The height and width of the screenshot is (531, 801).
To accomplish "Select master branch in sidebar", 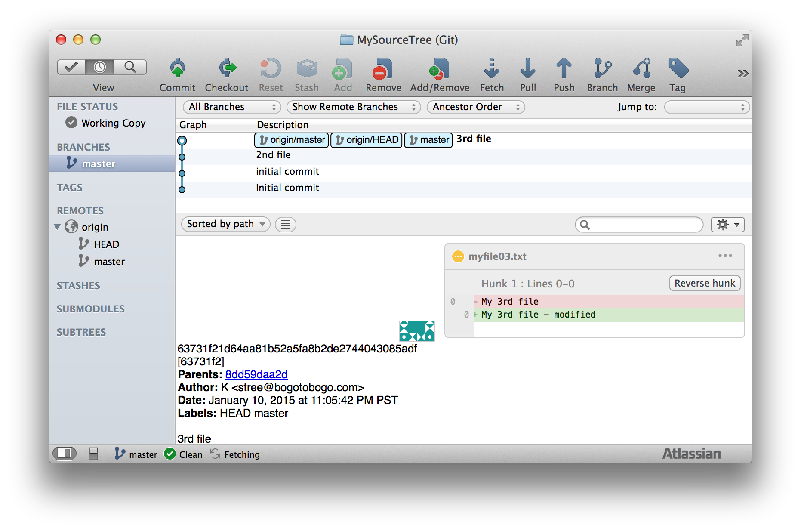I will (x=112, y=164).
